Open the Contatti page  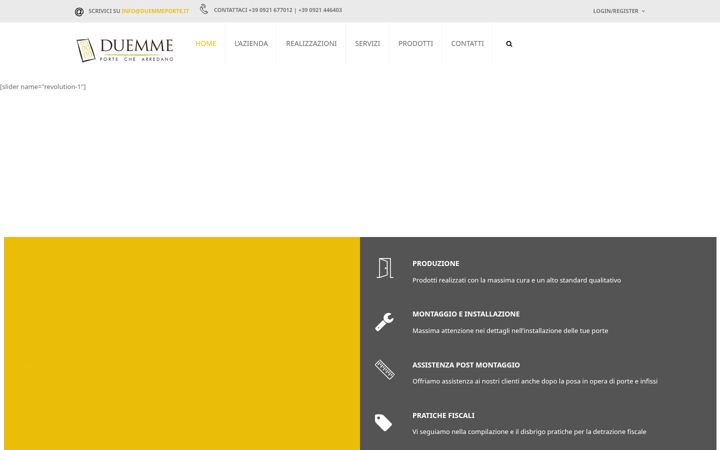pos(467,44)
